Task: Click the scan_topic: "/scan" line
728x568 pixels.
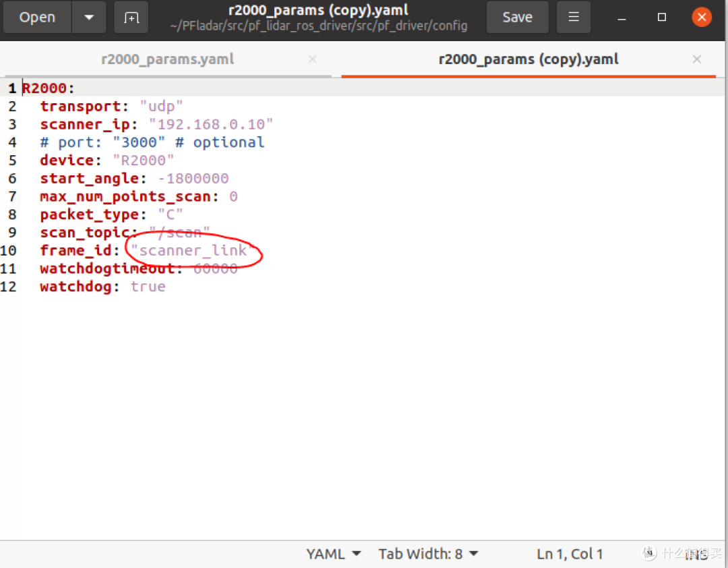Action: pyautogui.click(x=125, y=233)
